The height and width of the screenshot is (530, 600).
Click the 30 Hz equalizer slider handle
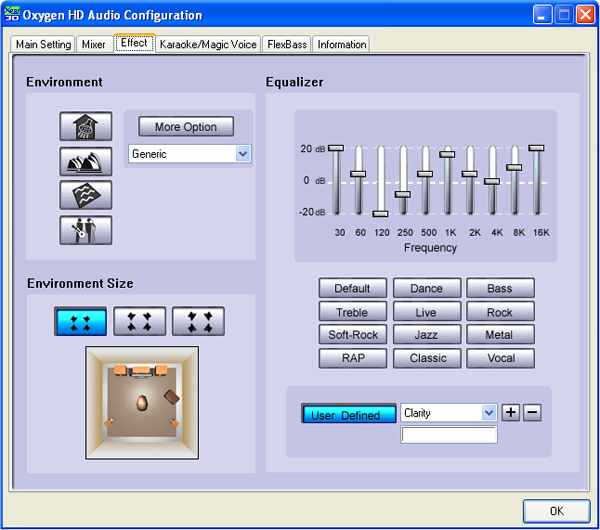[x=336, y=148]
